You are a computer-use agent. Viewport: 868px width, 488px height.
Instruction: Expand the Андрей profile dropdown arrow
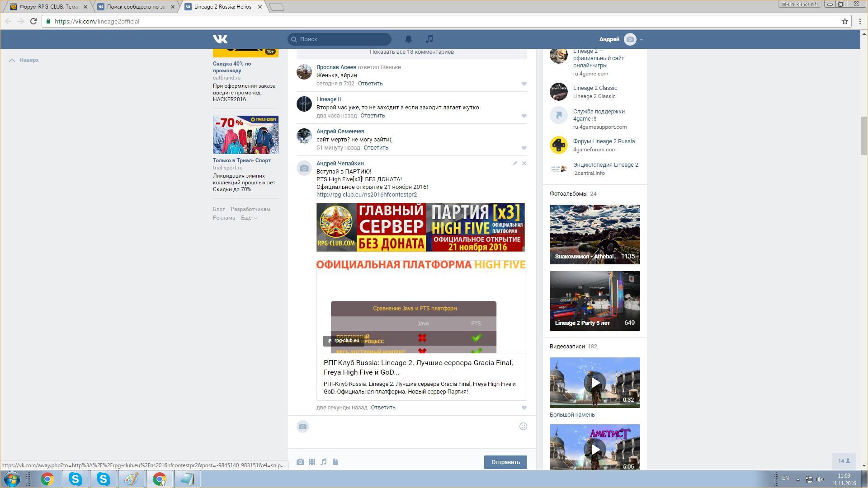click(642, 40)
